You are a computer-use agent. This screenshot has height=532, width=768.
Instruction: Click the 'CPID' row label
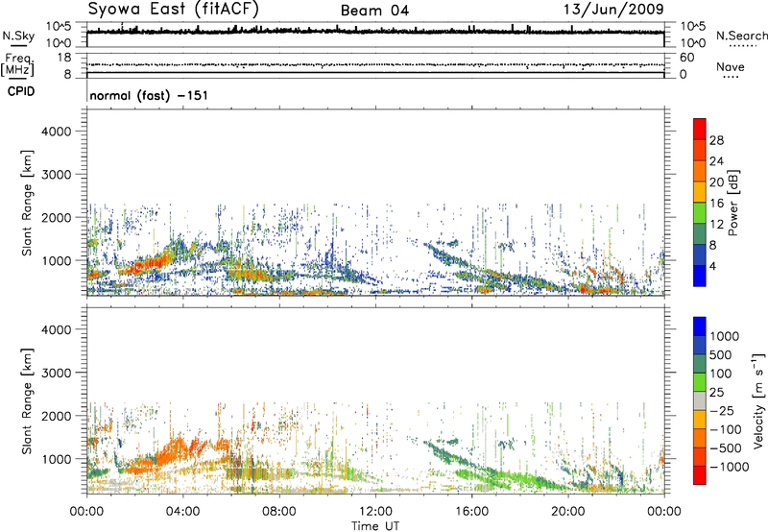pyautogui.click(x=21, y=91)
